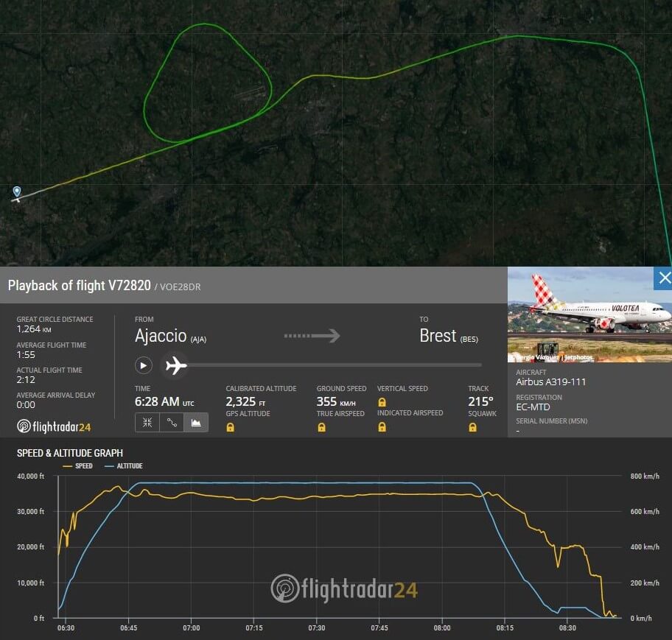Click the True Airspeed lock icon
The width and height of the screenshot is (672, 640).
(x=321, y=427)
